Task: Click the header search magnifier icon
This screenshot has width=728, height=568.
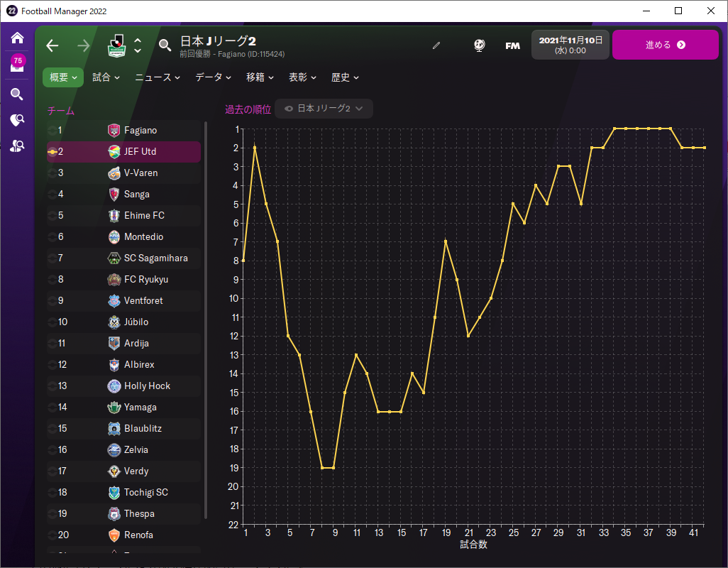Action: tap(165, 45)
